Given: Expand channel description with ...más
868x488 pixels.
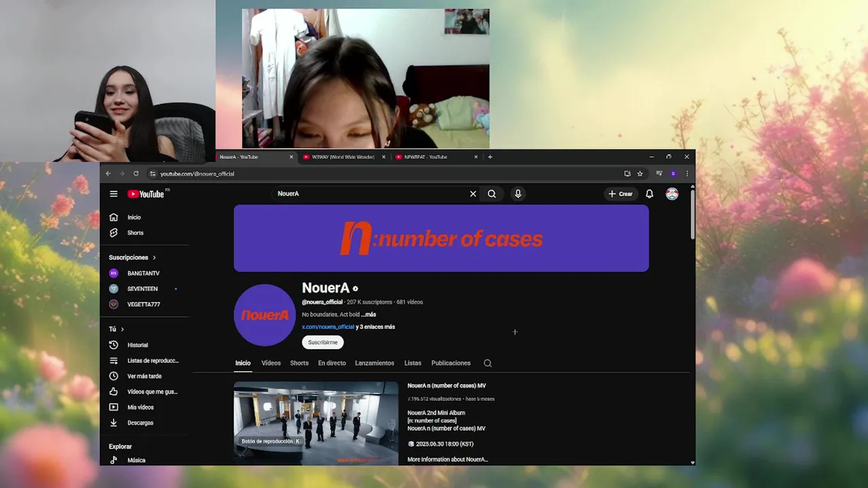Looking at the screenshot, I should tap(368, 314).
